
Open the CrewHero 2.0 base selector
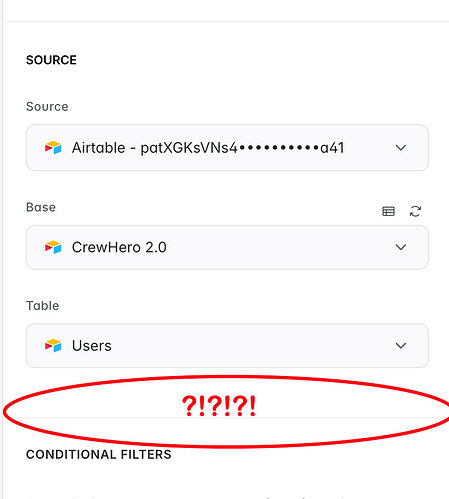227,247
